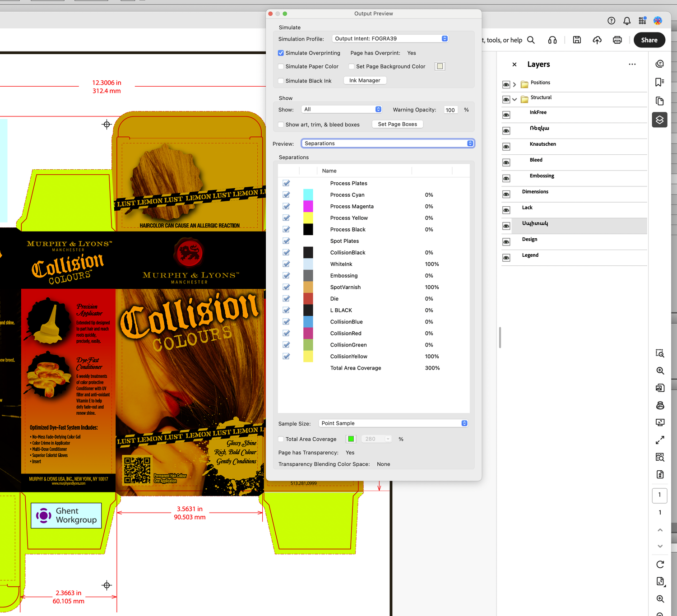Screen dimensions: 677x616
Task: Open the Layers panel options menu
Action: point(632,64)
